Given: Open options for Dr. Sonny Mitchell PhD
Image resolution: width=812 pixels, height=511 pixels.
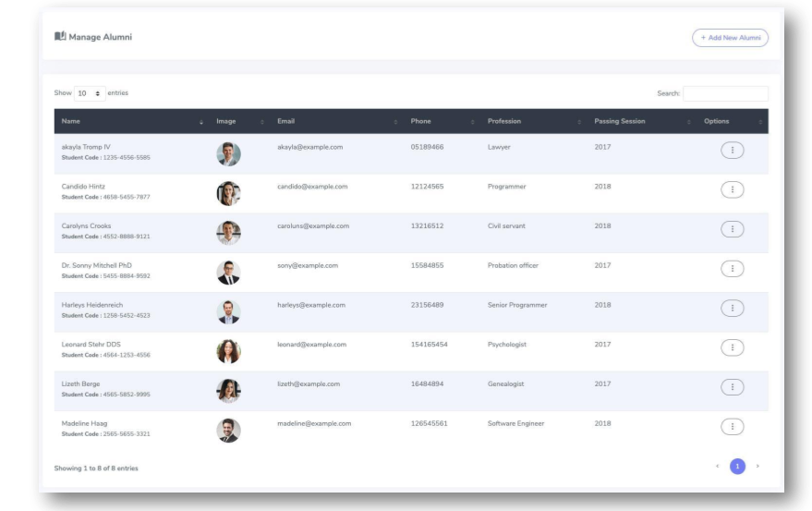Looking at the screenshot, I should coord(732,269).
